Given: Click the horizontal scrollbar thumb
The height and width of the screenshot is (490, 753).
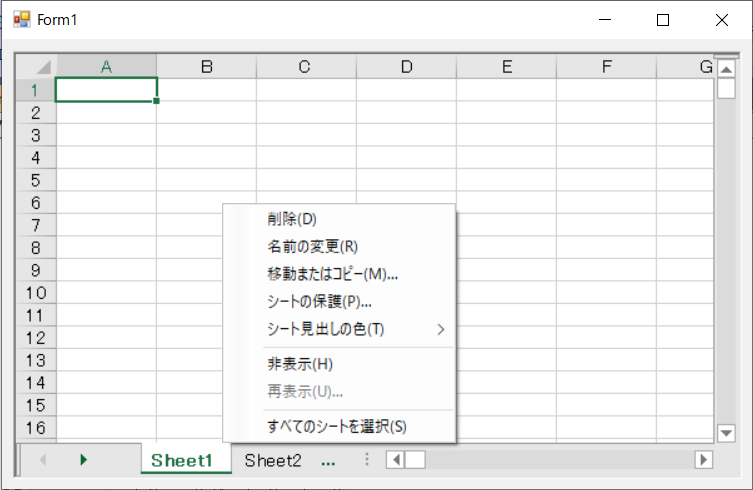Looking at the screenshot, I should [415, 459].
